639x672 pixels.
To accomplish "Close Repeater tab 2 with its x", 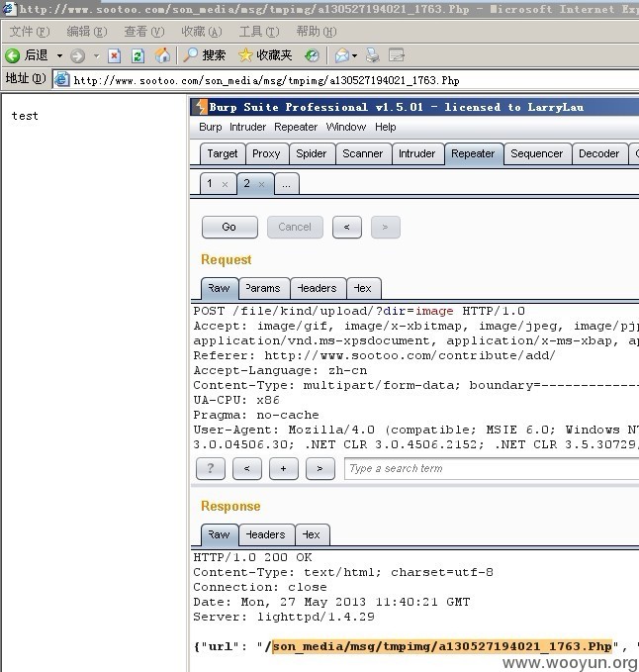I will [261, 184].
